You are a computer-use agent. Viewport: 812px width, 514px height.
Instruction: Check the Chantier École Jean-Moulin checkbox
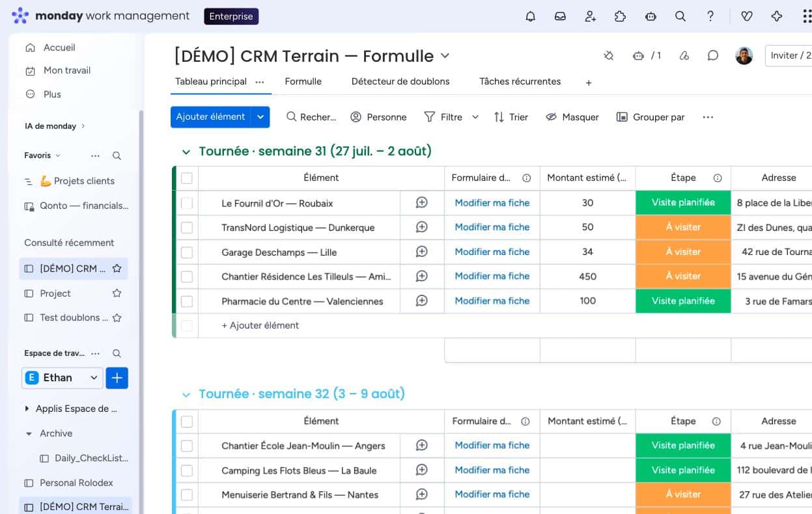click(x=187, y=446)
